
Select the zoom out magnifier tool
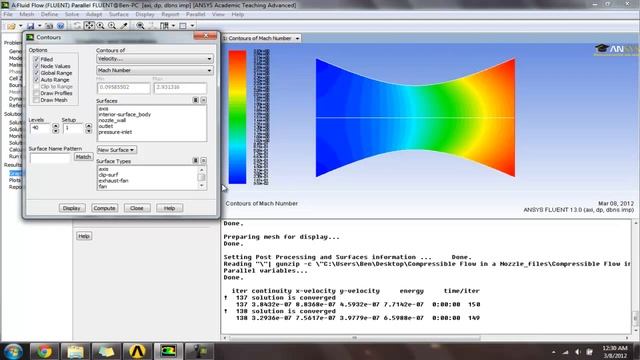[112, 26]
